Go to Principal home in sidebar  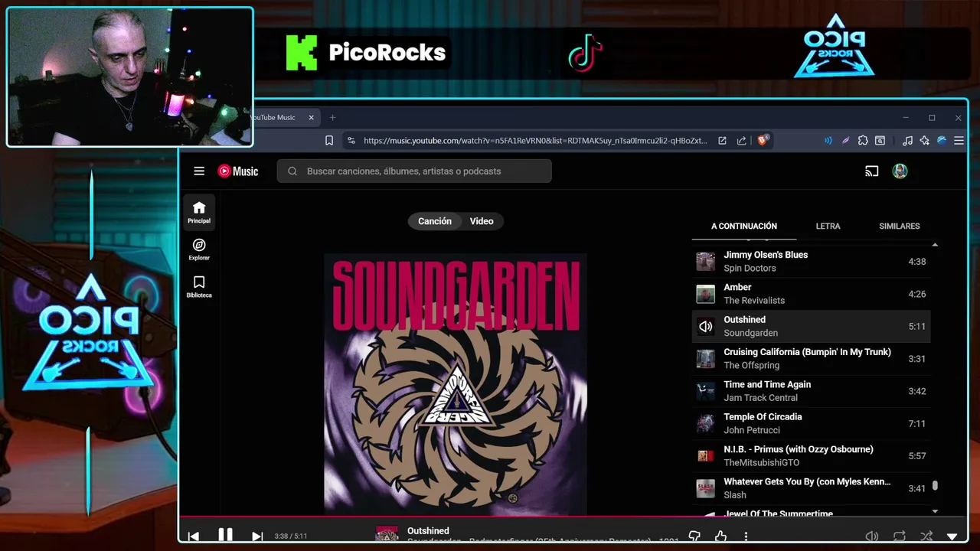(x=199, y=212)
